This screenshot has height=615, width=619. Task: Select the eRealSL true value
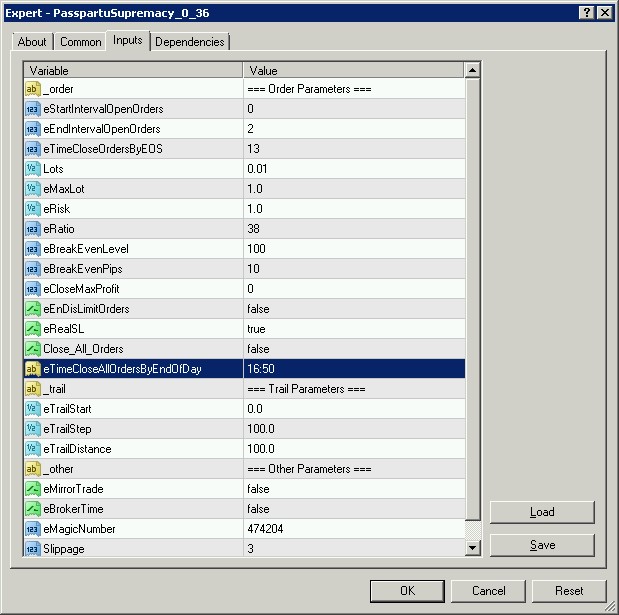[x=354, y=329]
